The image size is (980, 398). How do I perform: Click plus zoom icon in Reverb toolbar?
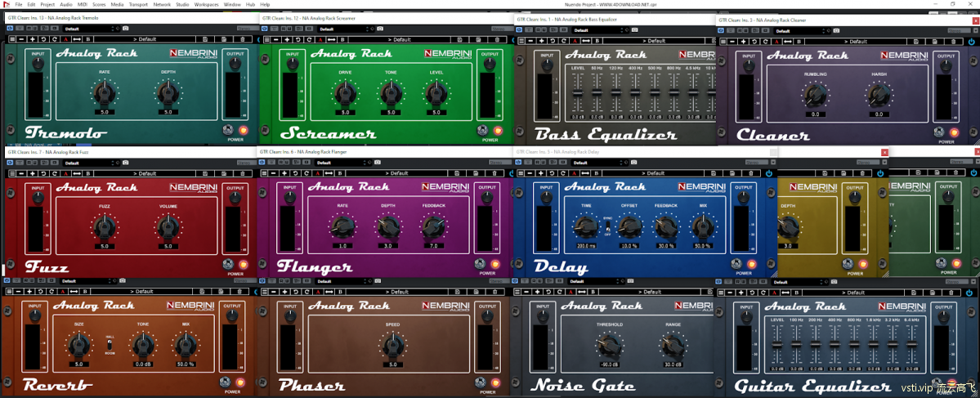point(33,291)
